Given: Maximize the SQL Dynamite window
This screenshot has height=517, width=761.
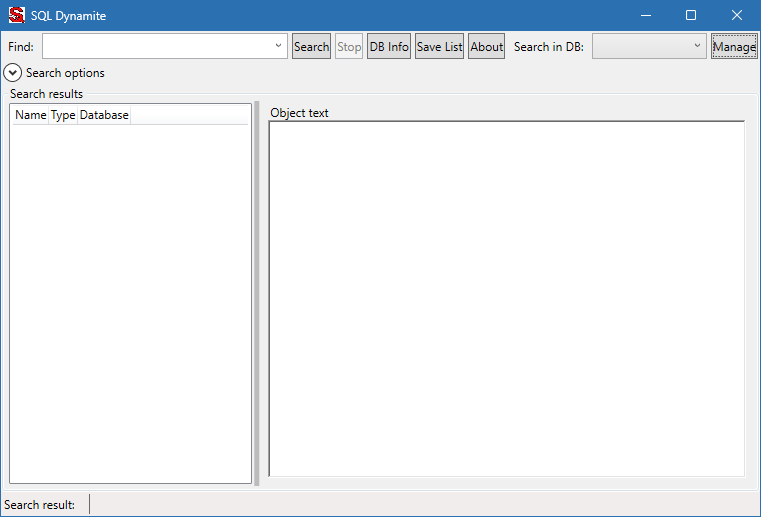Looking at the screenshot, I should coord(691,15).
